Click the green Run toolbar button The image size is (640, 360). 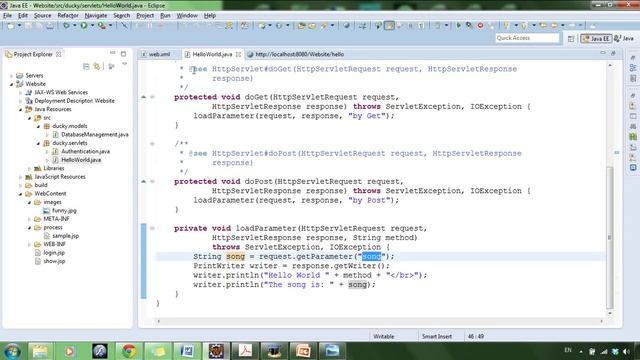coord(84,26)
